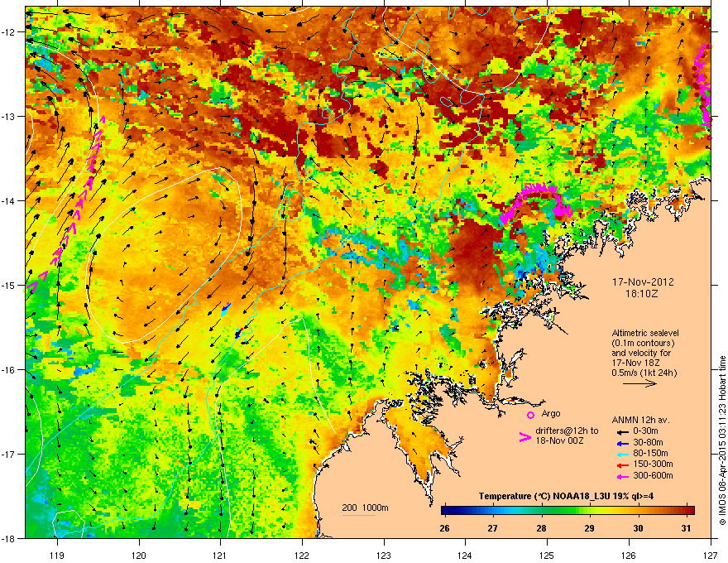
Task: Click the longitude axis label '121'
Action: click(x=220, y=555)
